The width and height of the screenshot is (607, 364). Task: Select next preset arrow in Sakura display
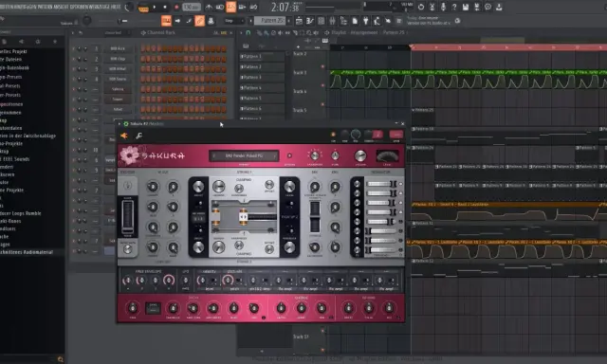tap(274, 155)
